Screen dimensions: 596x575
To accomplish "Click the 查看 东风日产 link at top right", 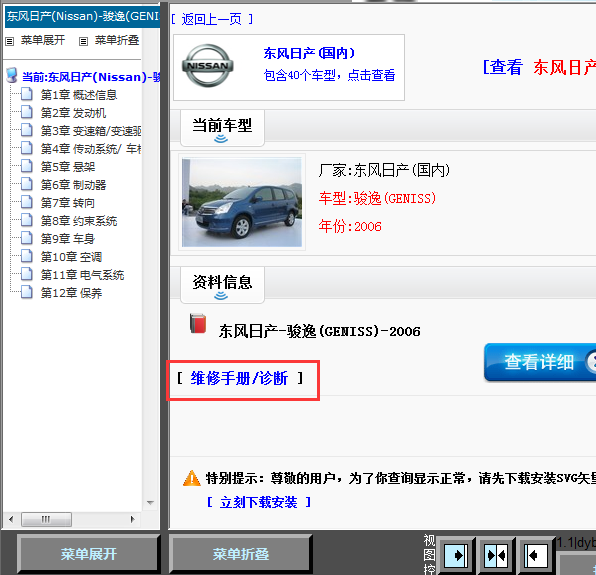I will point(539,67).
